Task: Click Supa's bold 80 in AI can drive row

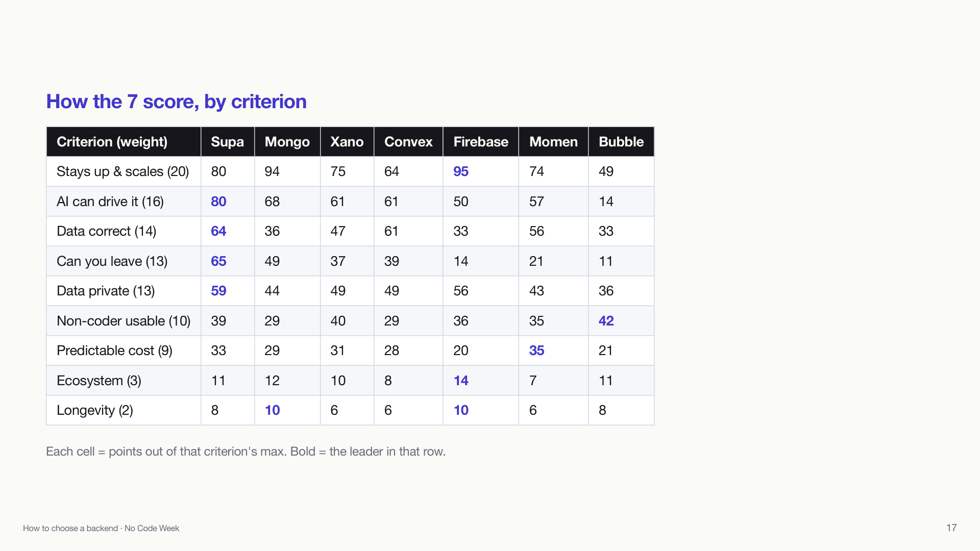Action: pos(218,202)
